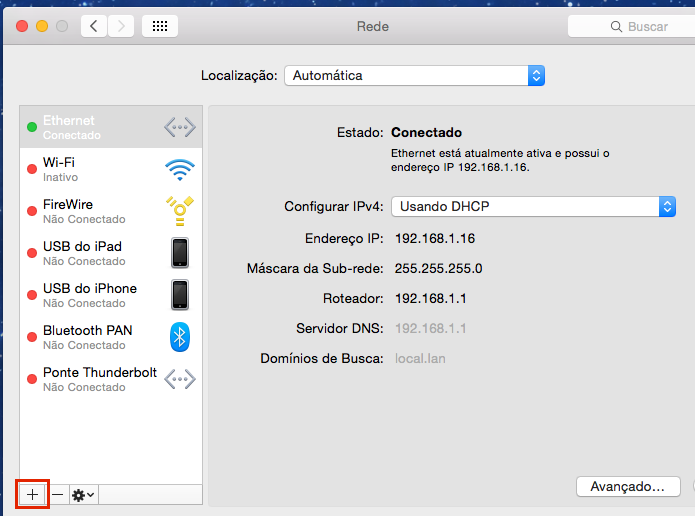Click the Rede window title

coord(373,27)
